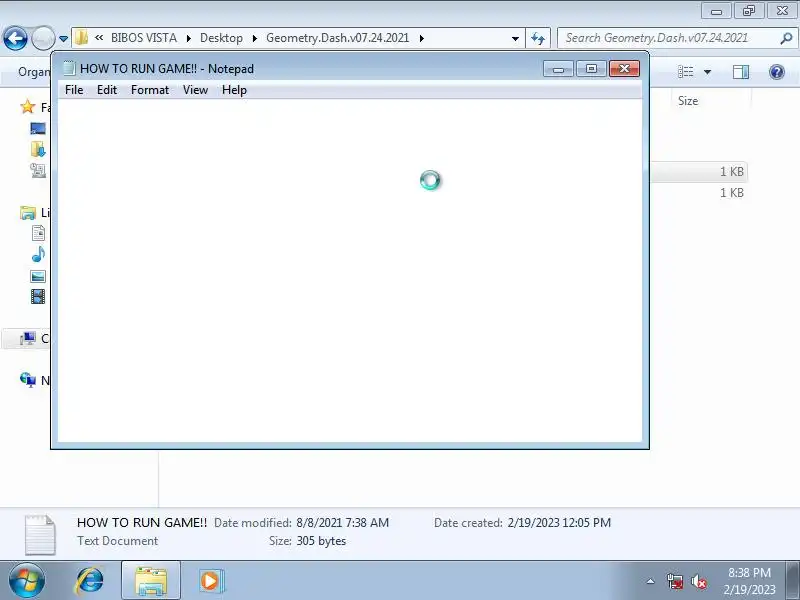Viewport: 800px width, 600px height.
Task: Show hidden tray icons arrow
Action: point(651,581)
